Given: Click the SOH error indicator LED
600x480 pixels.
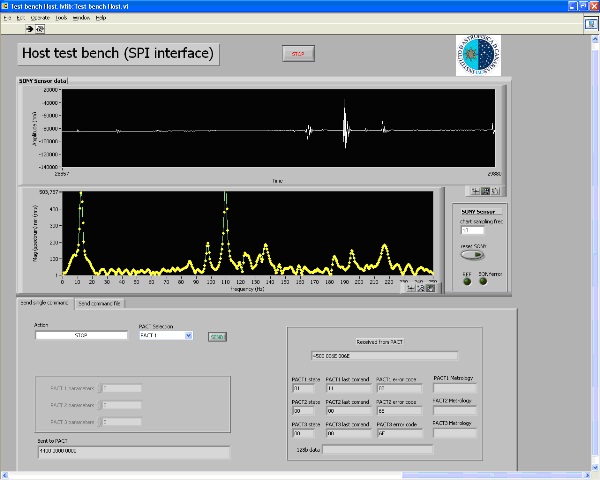Looking at the screenshot, I should pyautogui.click(x=484, y=280).
